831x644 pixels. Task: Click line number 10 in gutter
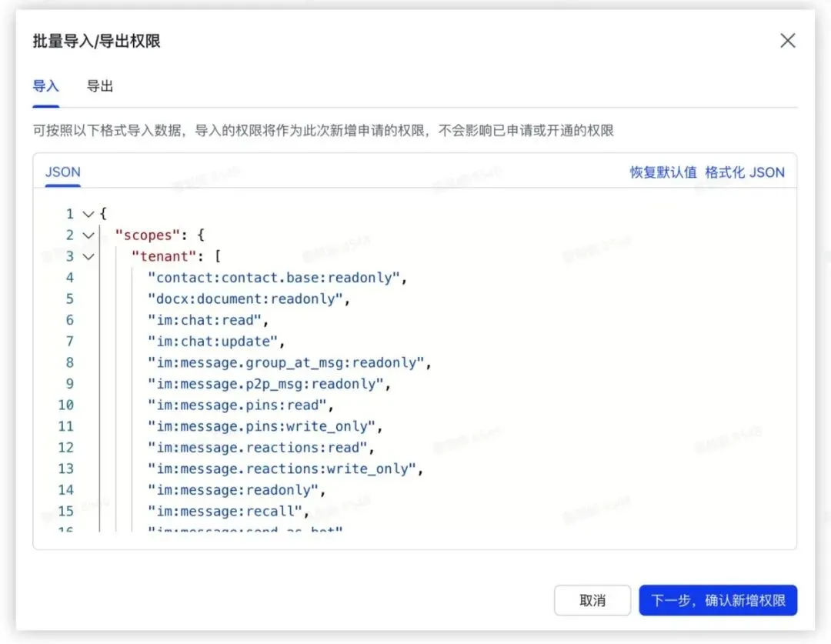click(x=65, y=405)
